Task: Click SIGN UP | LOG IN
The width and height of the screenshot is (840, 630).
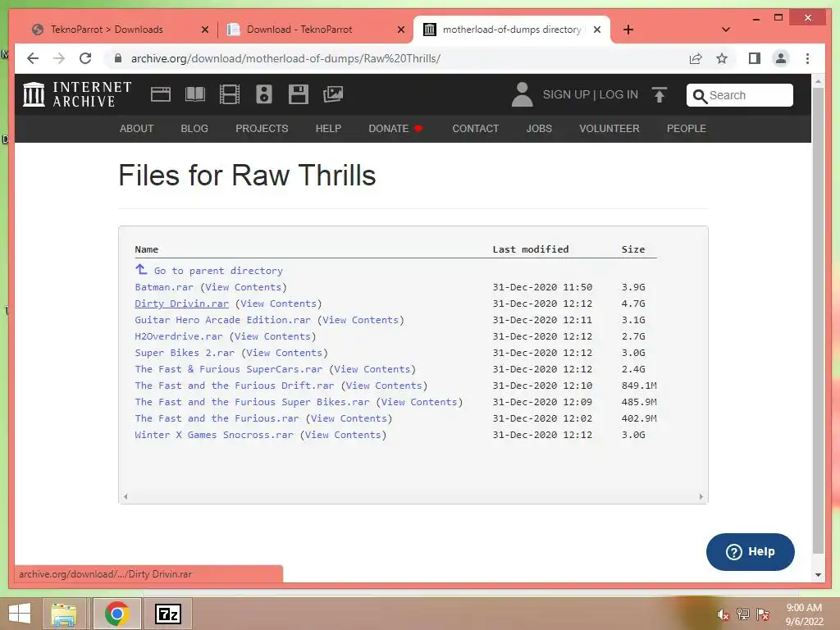Action: tap(591, 95)
